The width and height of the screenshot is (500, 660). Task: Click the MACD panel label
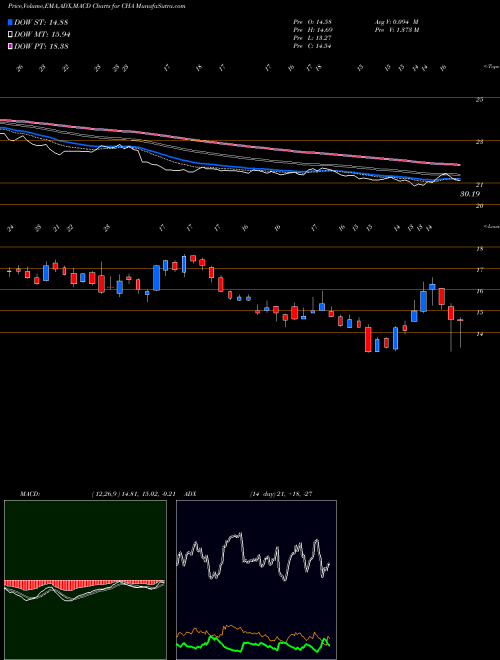pyautogui.click(x=29, y=493)
